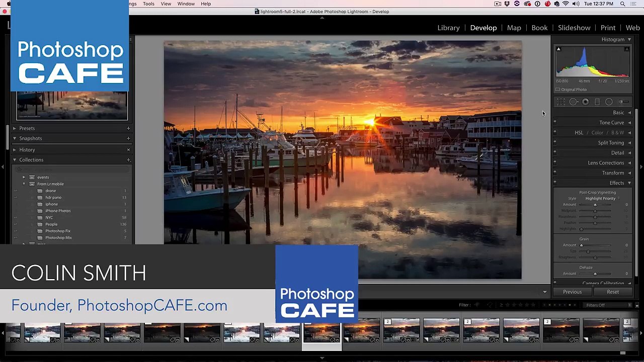The image size is (644, 362).
Task: Select the Adjustment Brush tool
Action: click(x=623, y=102)
